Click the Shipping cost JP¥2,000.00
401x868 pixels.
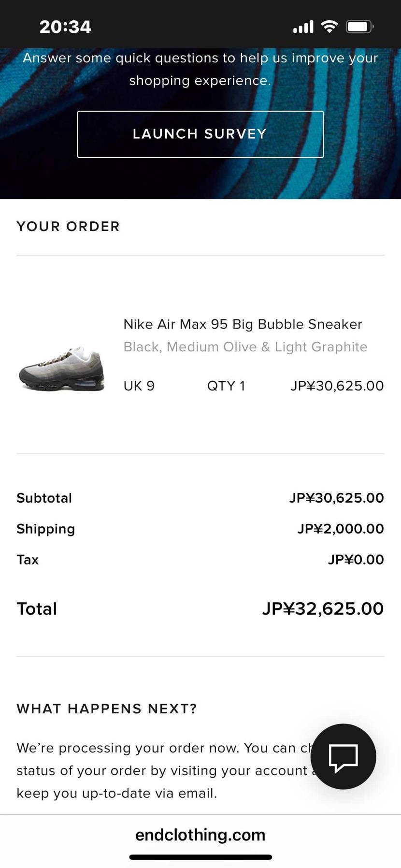(341, 529)
